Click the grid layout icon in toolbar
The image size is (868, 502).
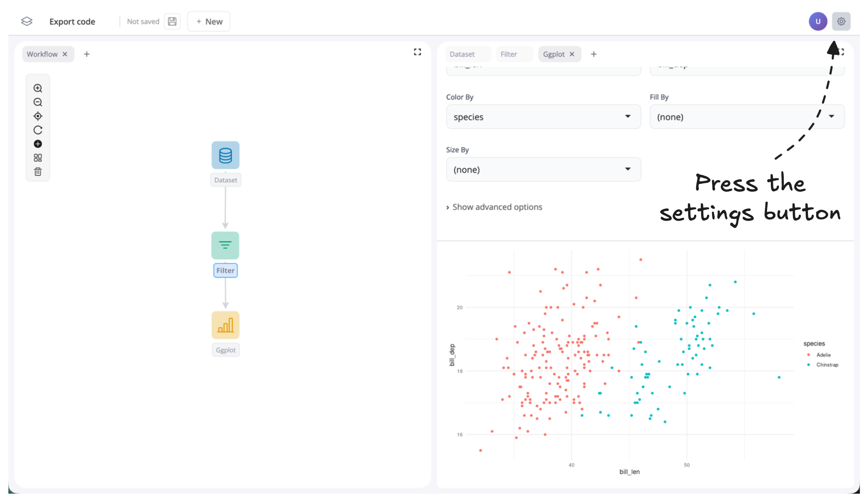(38, 158)
